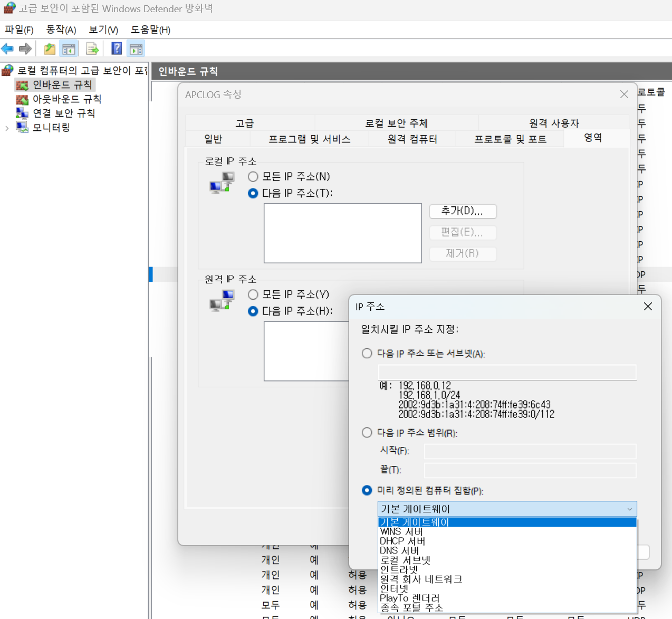Click the 추가(D)... button for local IP
672x619 pixels.
coord(463,211)
